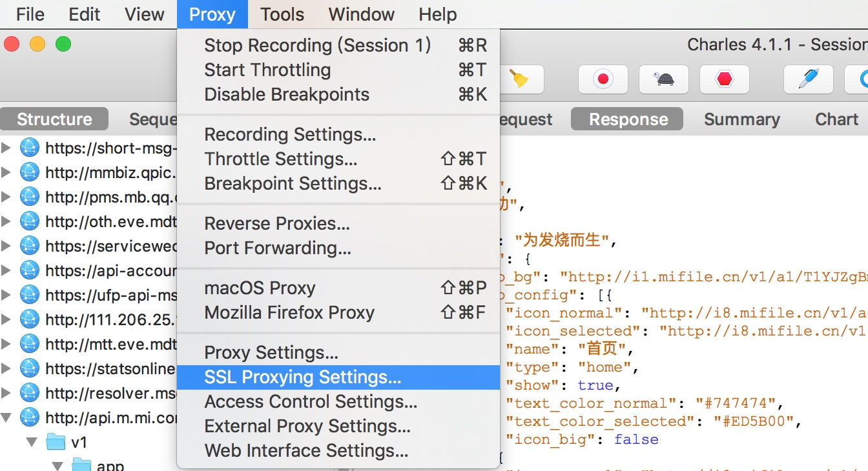Click globe icon beside https://servicewec host
This screenshot has width=868, height=471.
tap(30, 246)
